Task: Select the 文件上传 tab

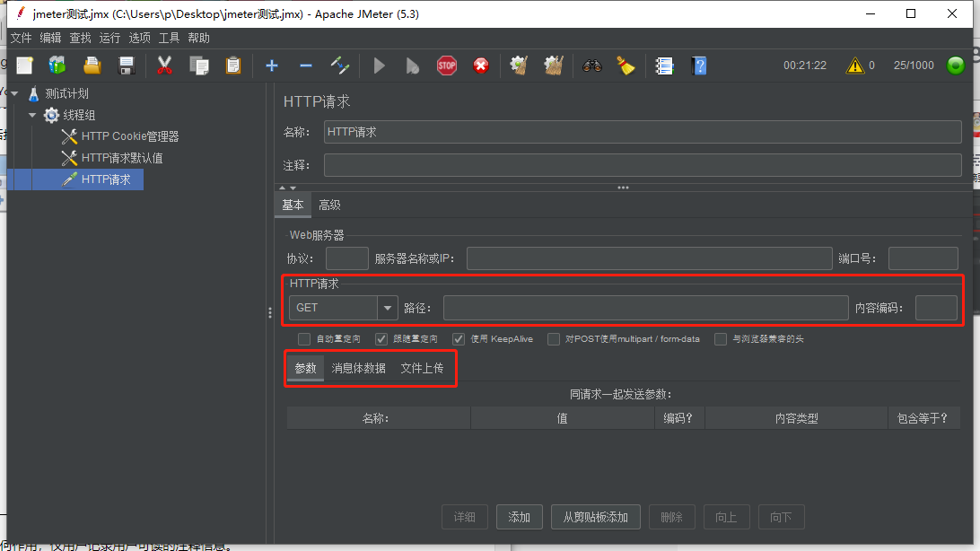Action: [422, 368]
